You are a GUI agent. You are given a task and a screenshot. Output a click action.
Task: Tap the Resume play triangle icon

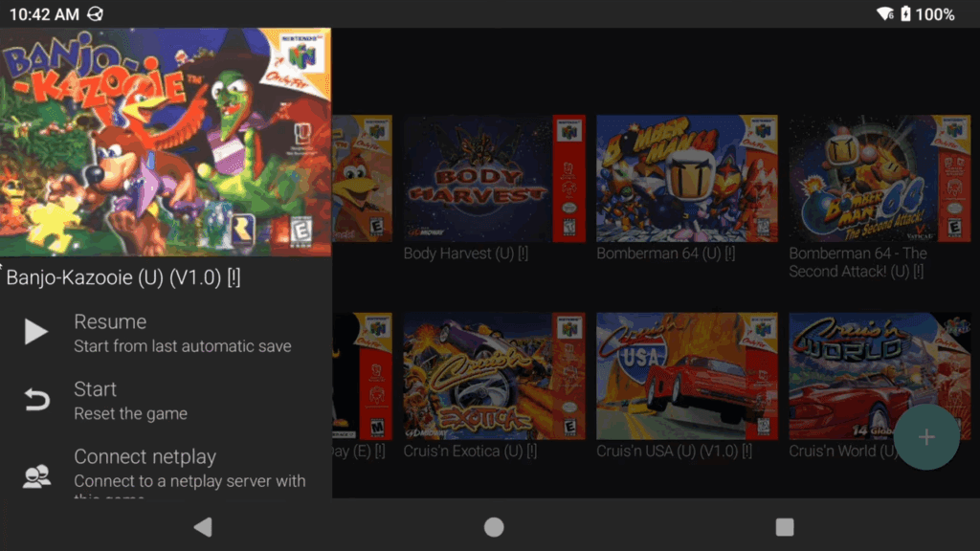point(36,332)
